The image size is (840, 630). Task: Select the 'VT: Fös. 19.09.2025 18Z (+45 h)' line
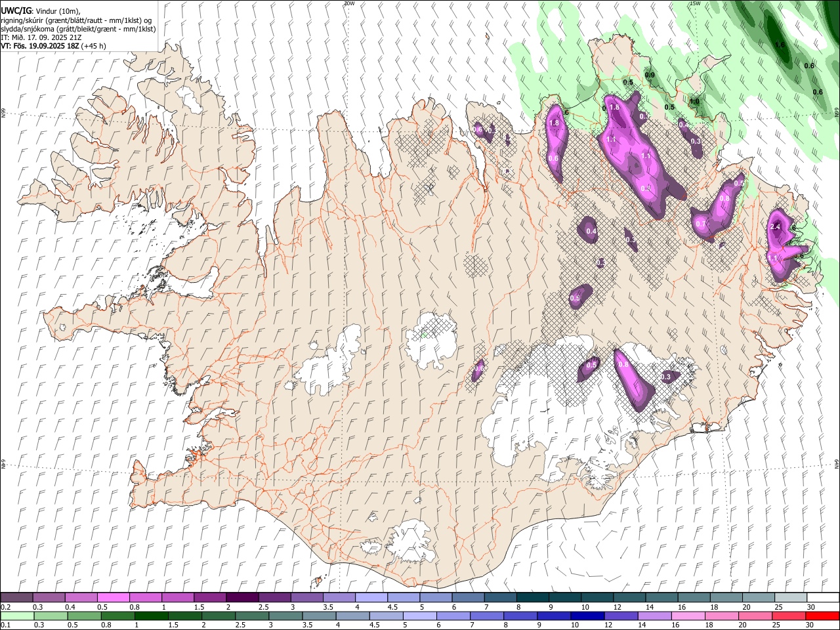pyautogui.click(x=53, y=46)
